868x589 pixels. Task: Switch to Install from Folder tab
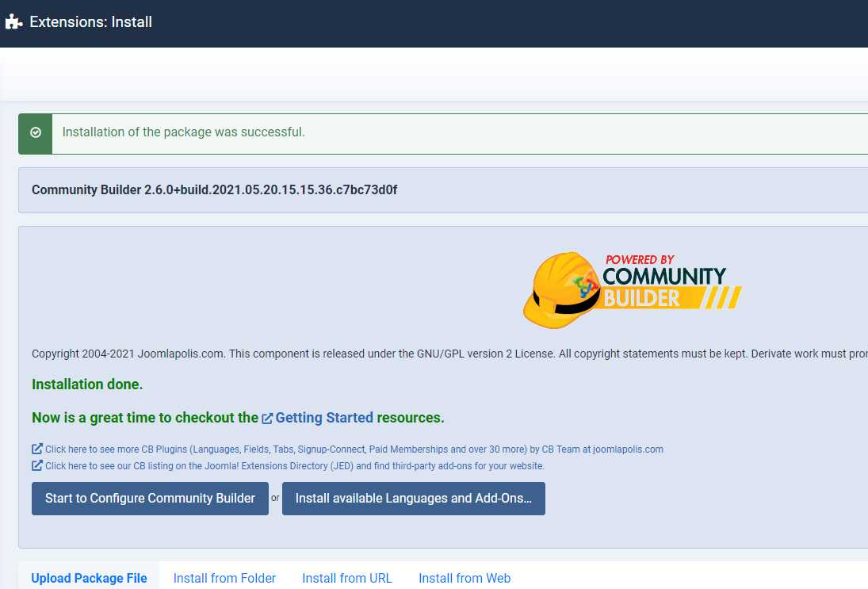[224, 578]
